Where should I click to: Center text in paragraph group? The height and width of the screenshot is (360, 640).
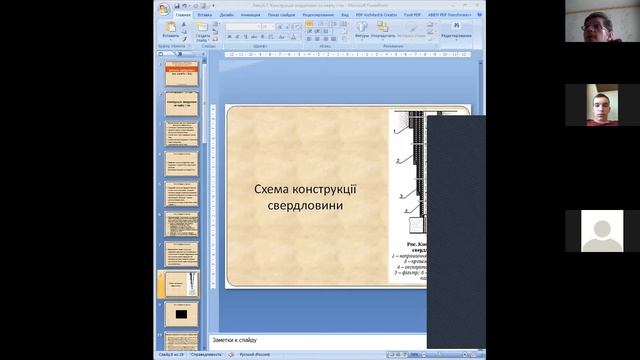point(317,39)
